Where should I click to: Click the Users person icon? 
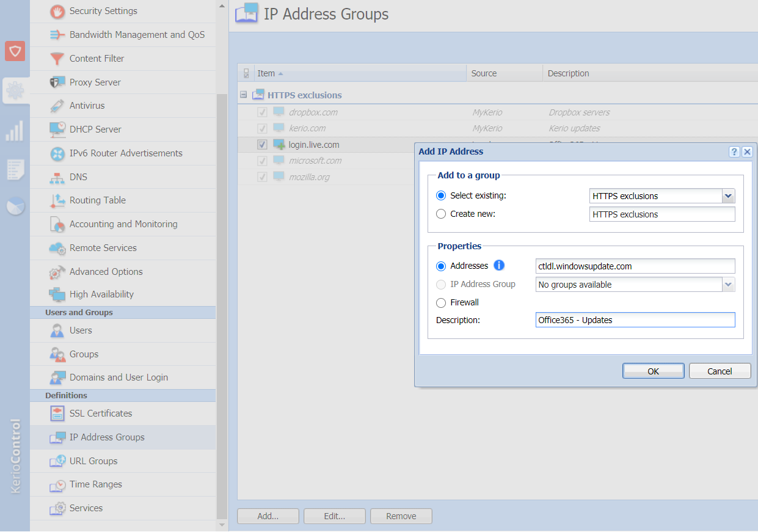pos(57,330)
